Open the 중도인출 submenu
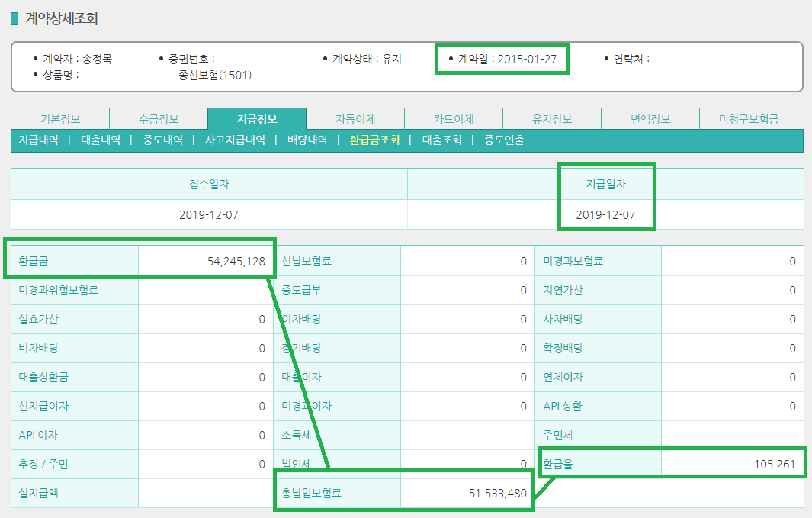Screen dimensions: 812x518 coord(504,140)
